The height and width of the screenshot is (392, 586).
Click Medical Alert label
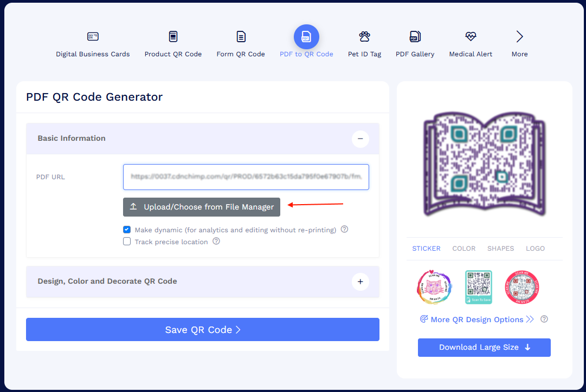(471, 54)
